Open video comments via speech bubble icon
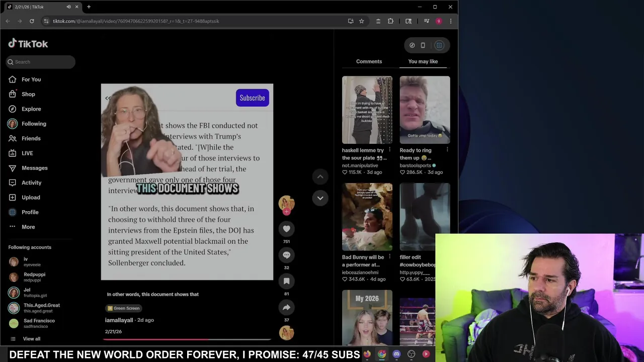This screenshot has height=362, width=644. 286,255
